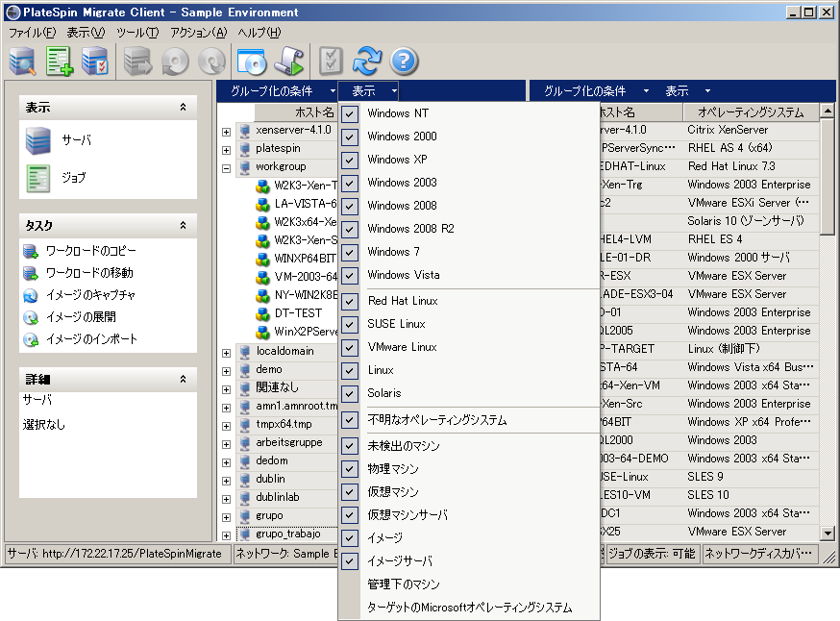
Task: Click the ワークロードのコピー task link
Action: click(90, 252)
